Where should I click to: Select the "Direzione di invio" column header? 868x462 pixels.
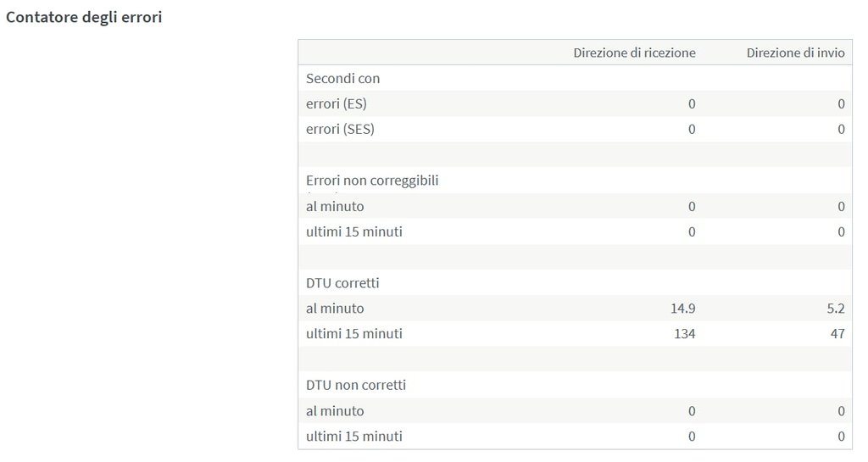pos(795,53)
